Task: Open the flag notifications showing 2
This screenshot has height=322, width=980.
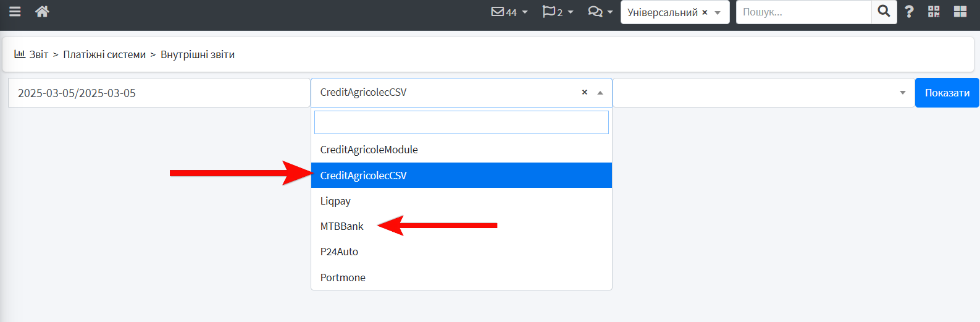Action: click(x=552, y=12)
